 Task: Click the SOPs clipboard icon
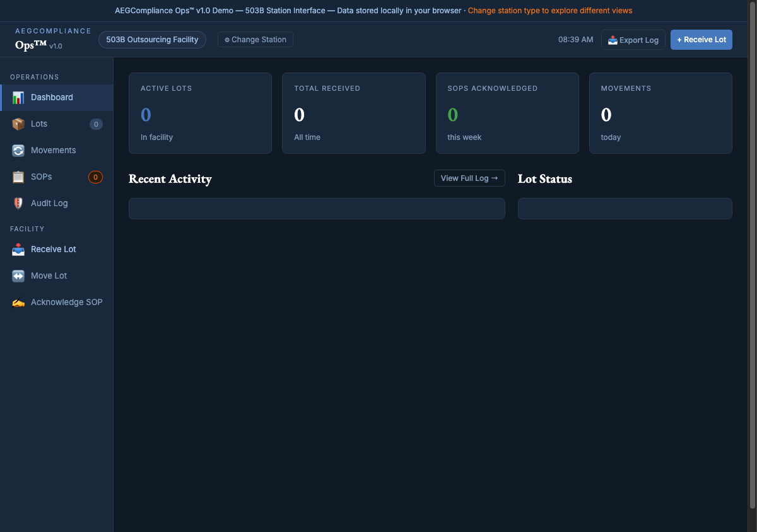pyautogui.click(x=18, y=177)
